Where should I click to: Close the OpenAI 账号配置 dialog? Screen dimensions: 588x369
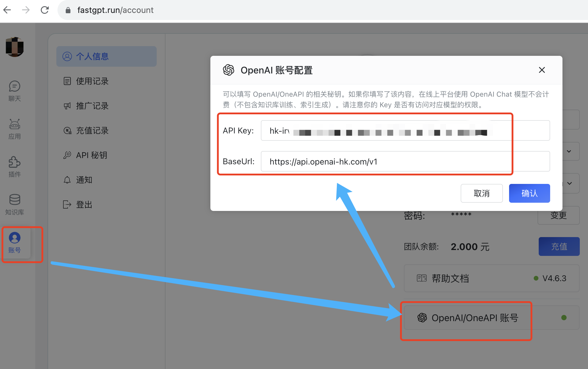pyautogui.click(x=542, y=70)
